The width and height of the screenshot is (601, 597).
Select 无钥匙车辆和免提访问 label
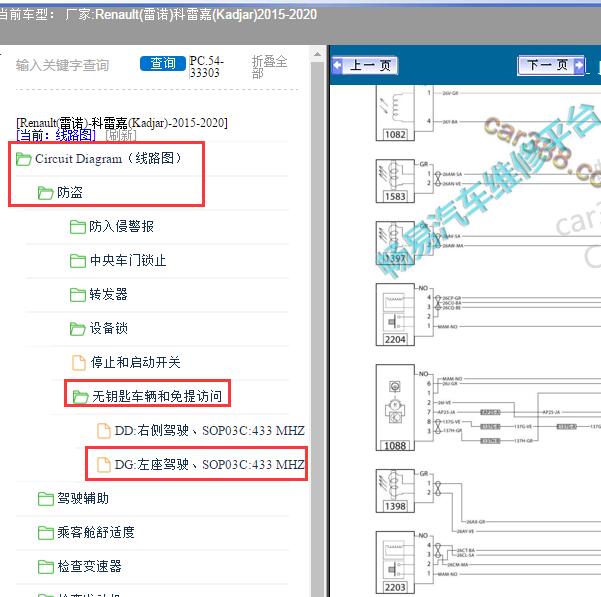click(157, 396)
